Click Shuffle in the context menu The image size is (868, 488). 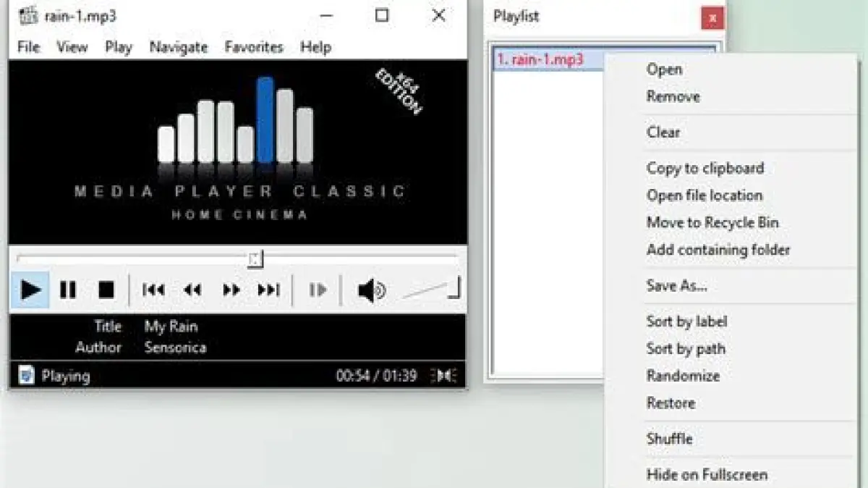coord(669,439)
